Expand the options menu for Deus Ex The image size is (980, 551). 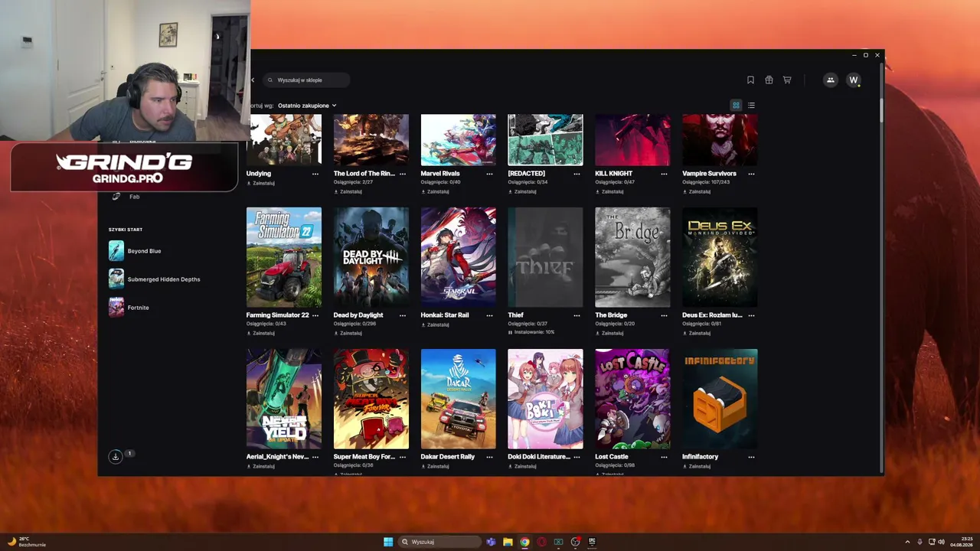click(x=751, y=315)
